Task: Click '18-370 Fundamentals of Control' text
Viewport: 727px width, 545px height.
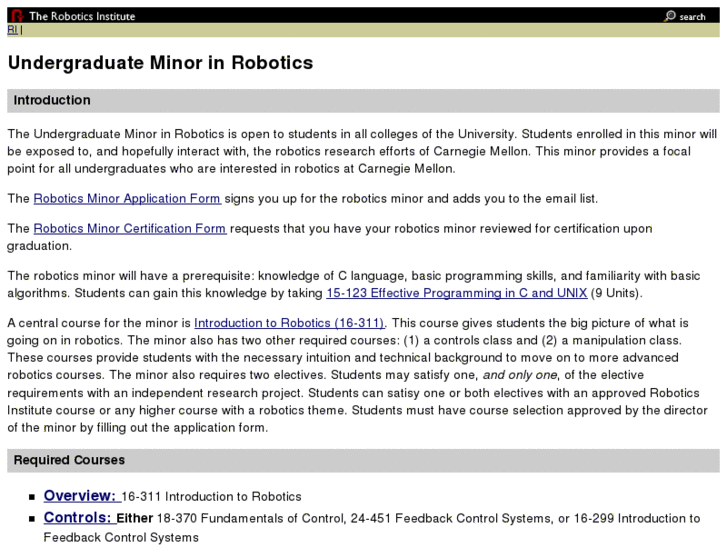Action: (251, 519)
